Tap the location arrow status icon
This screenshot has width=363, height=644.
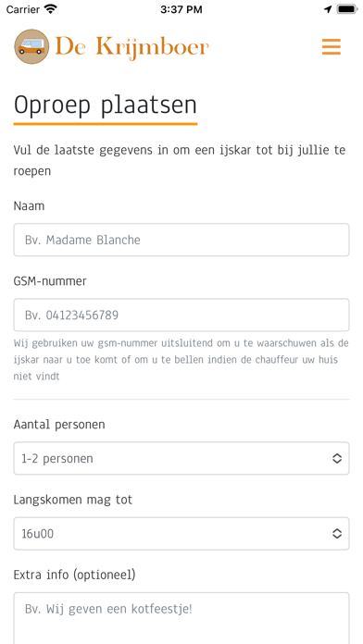328,9
